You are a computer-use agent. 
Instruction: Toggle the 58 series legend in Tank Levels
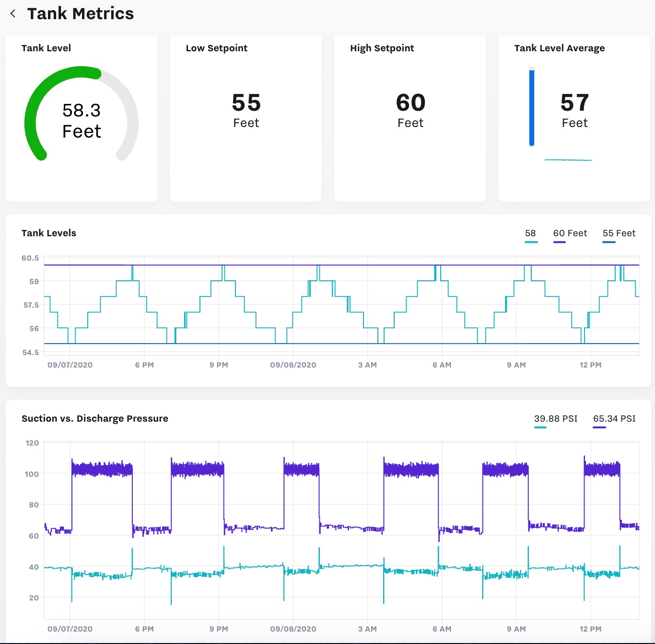(531, 235)
